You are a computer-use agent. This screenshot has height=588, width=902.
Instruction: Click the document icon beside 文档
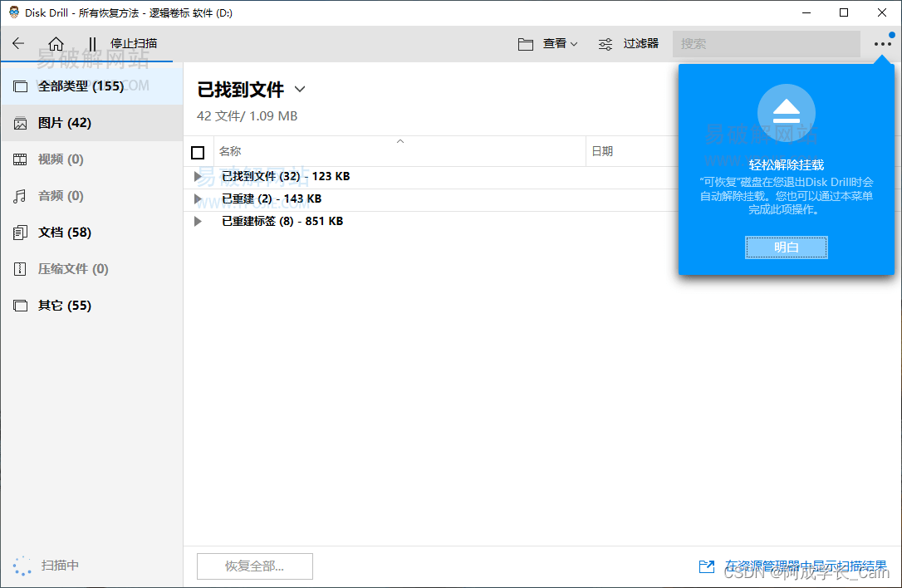click(20, 233)
